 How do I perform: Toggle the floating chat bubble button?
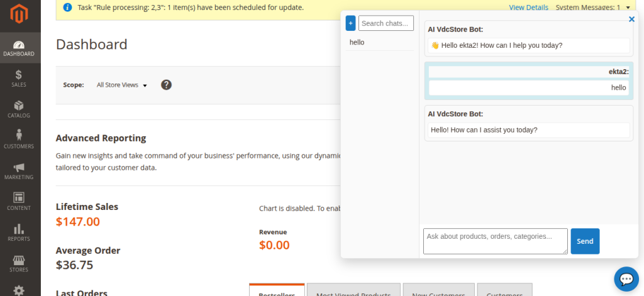pyautogui.click(x=626, y=278)
